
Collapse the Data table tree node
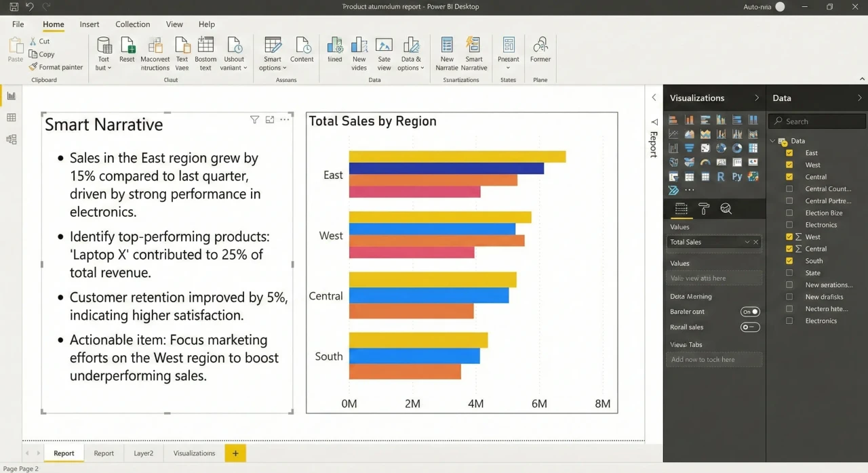click(x=772, y=141)
